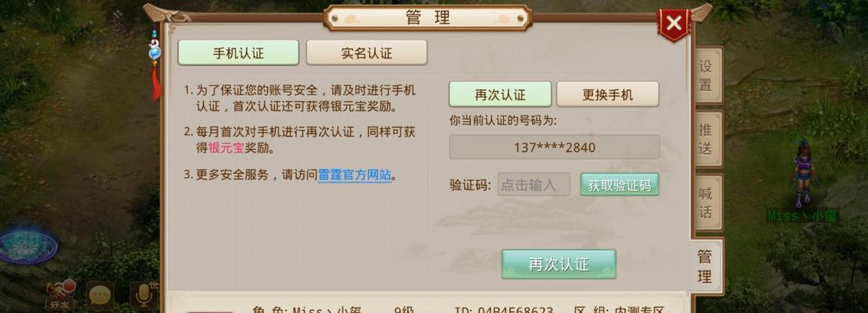Switch to 手机认证 tab

[x=238, y=52]
